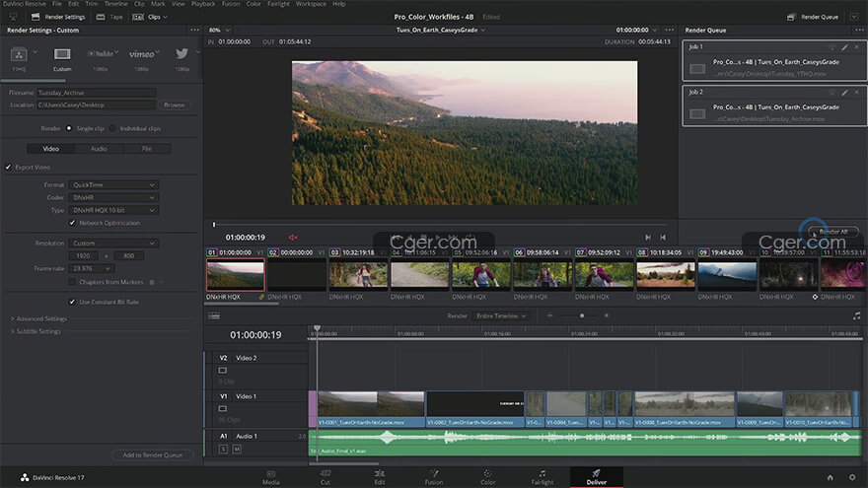Toggle Network Optimization checkbox
The height and width of the screenshot is (488, 868).
pos(72,223)
